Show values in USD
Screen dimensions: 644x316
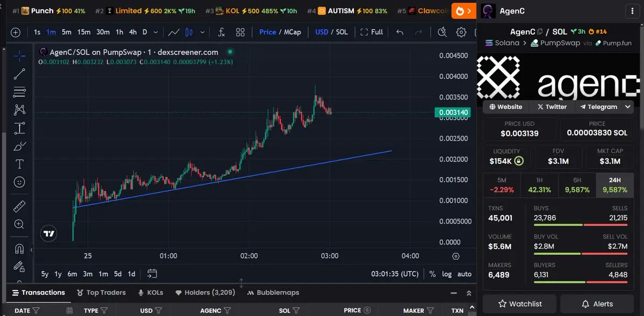[322, 32]
